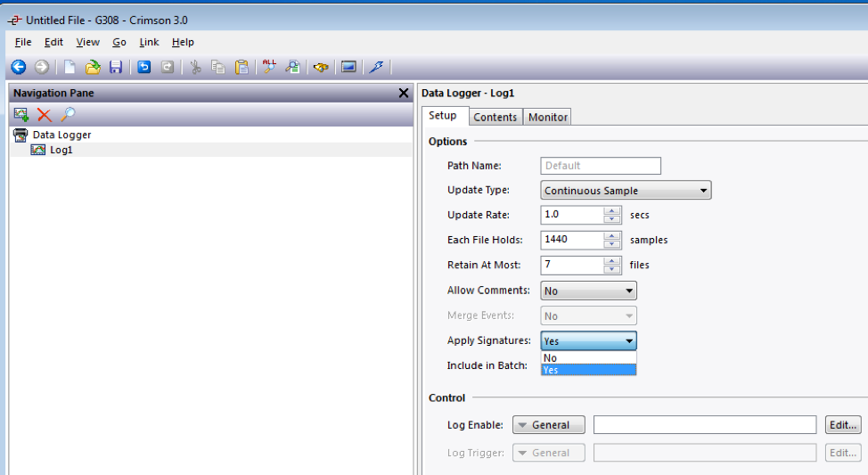Open the View menu

88,42
